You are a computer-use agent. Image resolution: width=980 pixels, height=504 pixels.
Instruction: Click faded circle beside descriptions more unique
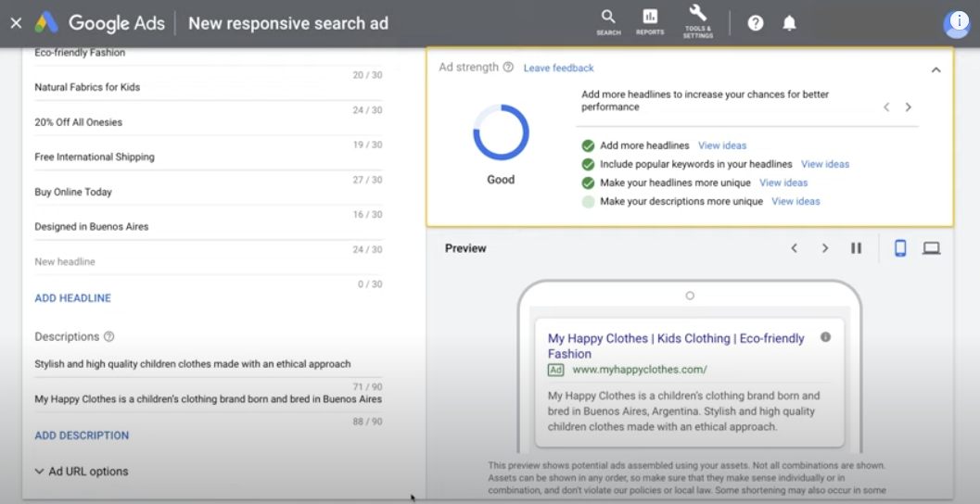(588, 202)
